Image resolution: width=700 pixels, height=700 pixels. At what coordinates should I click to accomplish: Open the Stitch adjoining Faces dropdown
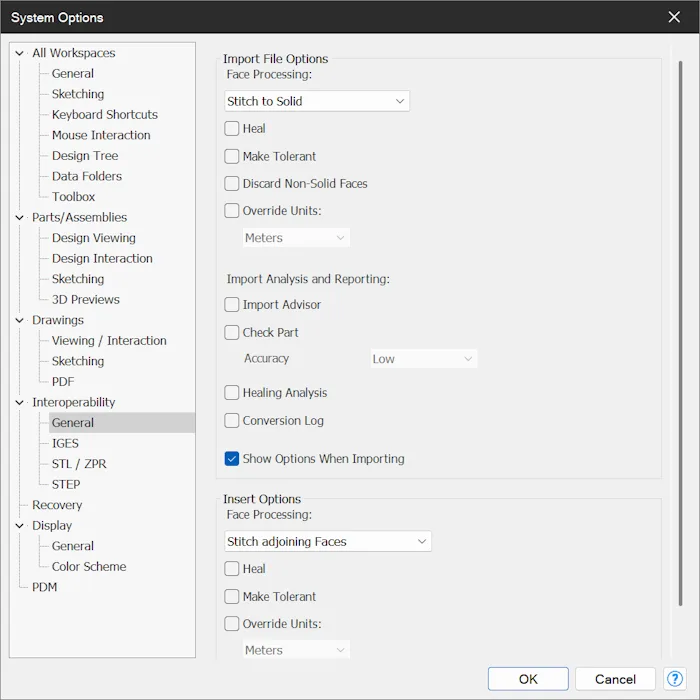tap(328, 542)
